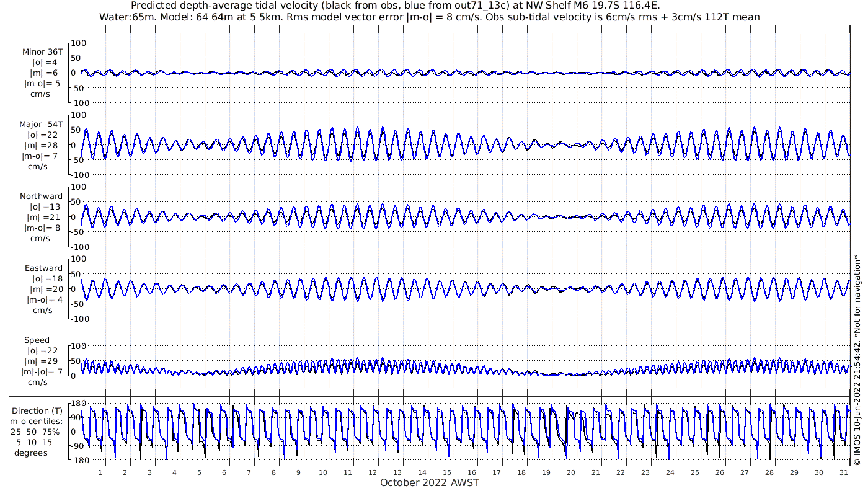Click '|m| =28' in the Major panel
This screenshot has width=868, height=496.
coord(42,146)
